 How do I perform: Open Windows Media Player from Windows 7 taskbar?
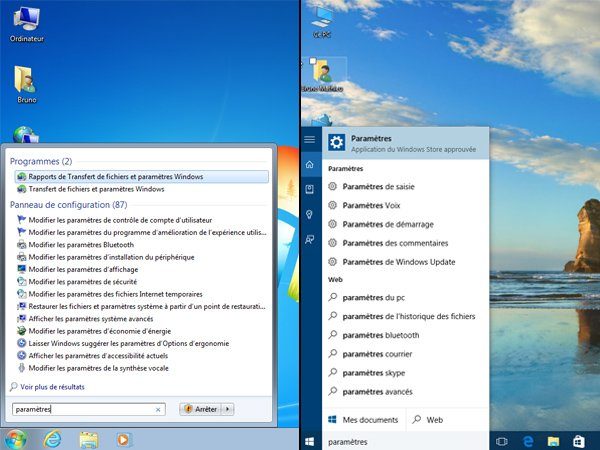pos(123,440)
